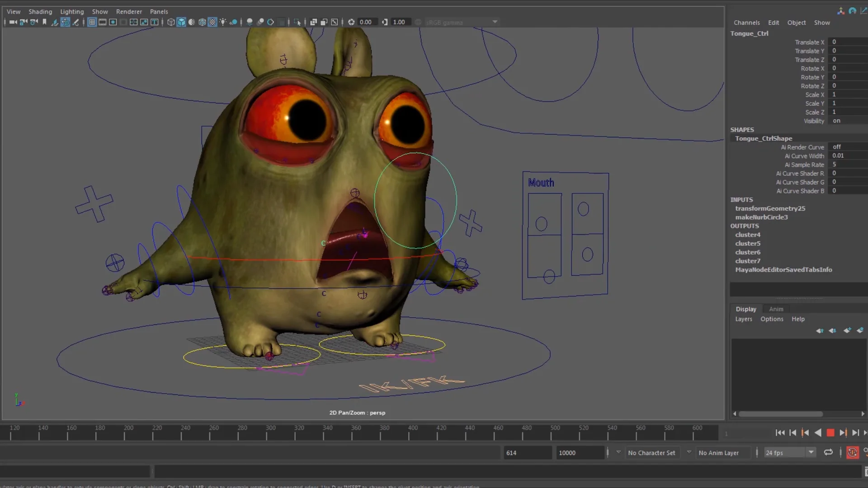
Task: Show the resolution gate icon
Action: point(113,22)
